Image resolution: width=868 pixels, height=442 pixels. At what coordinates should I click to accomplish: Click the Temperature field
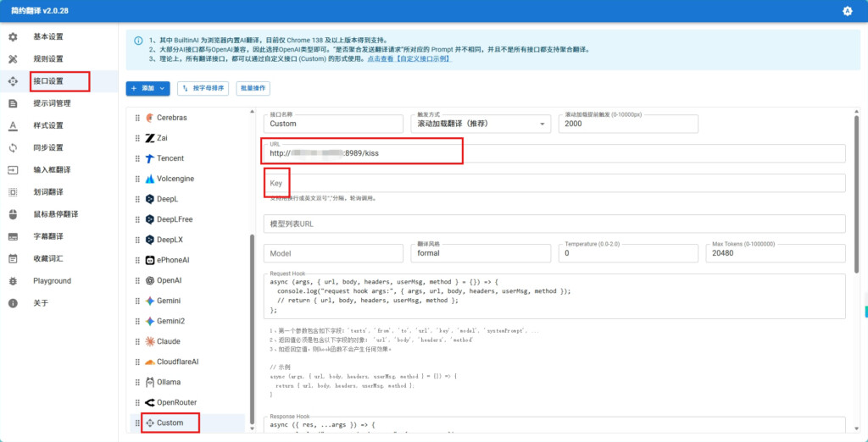628,253
